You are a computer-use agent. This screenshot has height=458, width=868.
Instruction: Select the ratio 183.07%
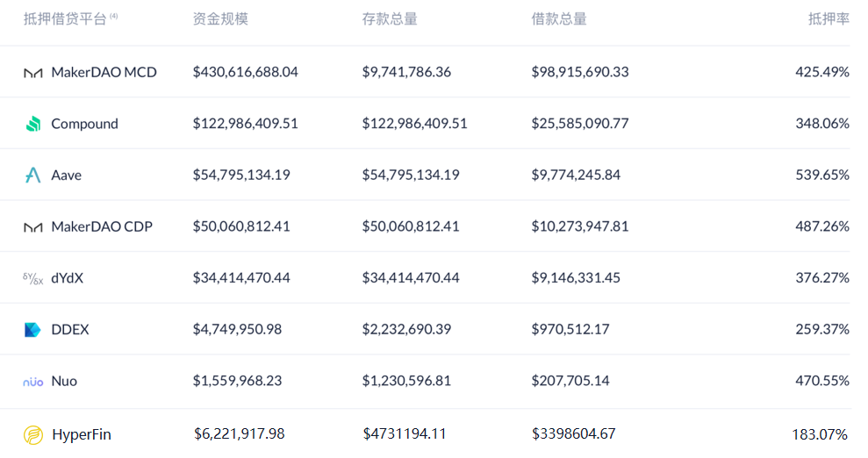(x=820, y=435)
